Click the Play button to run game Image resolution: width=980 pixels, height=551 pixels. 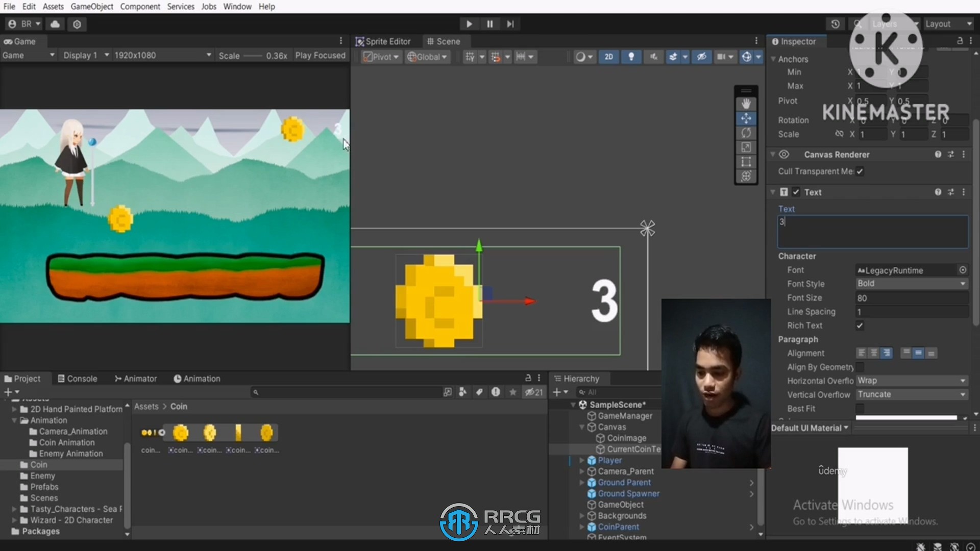469,24
